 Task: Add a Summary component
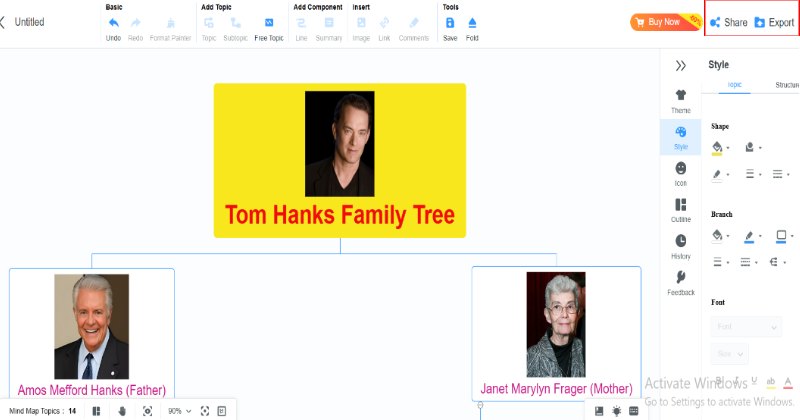pyautogui.click(x=329, y=23)
